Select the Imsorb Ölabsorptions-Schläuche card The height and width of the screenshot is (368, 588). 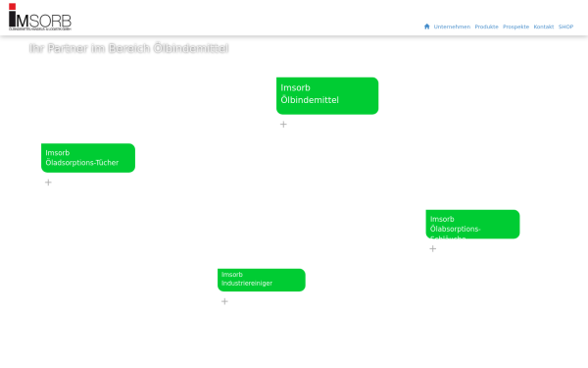(x=472, y=224)
